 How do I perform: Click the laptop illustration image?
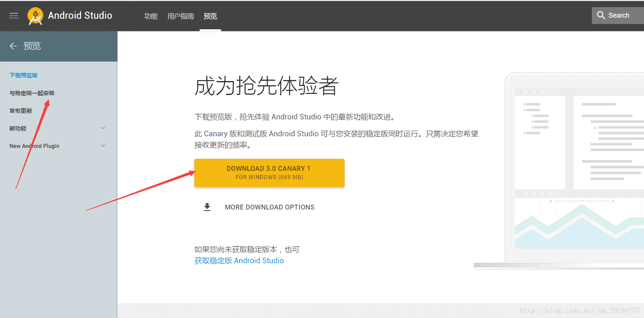pos(559,171)
